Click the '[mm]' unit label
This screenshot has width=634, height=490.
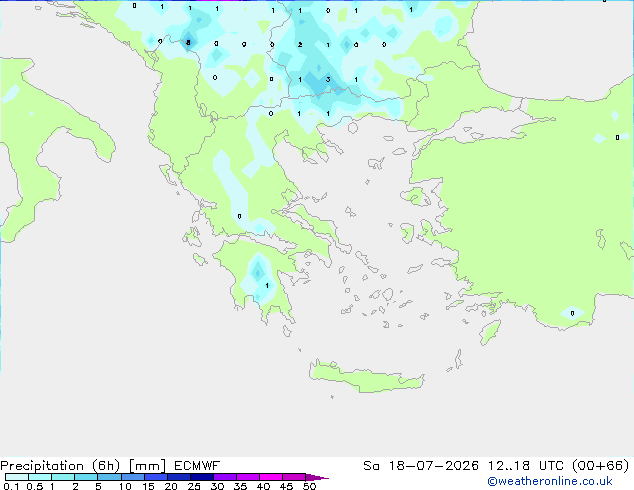147,466
